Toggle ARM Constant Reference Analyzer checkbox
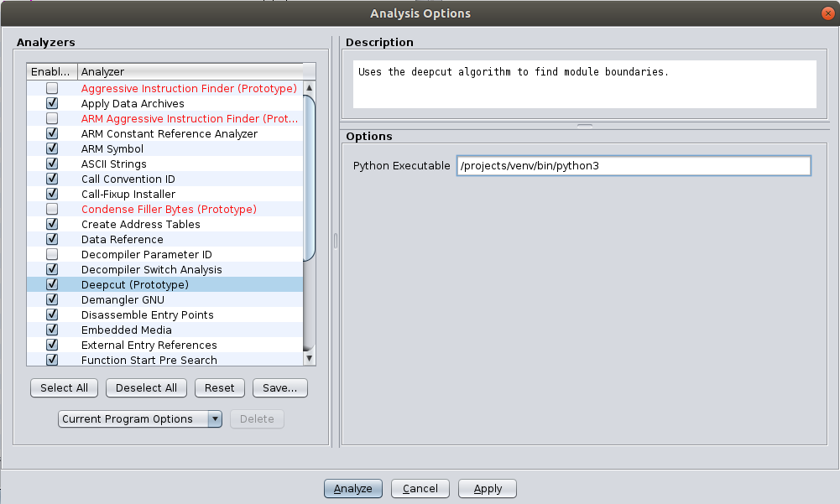840x504 pixels. coord(52,132)
